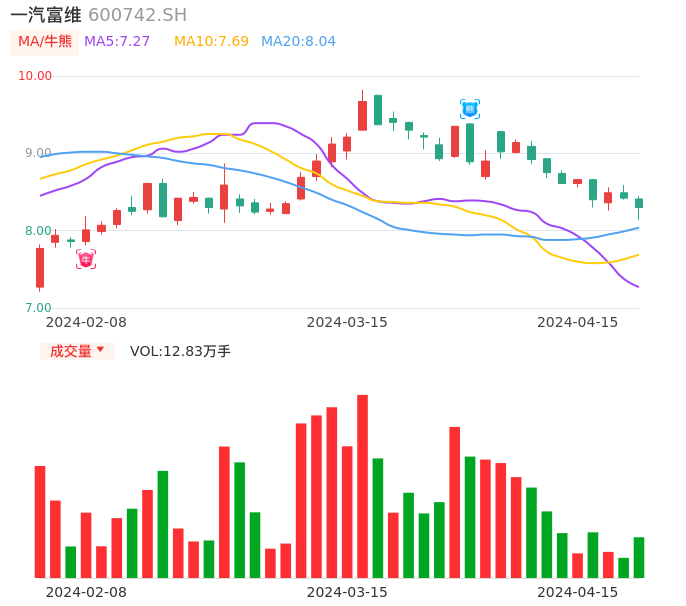Click the last green candlestick on right
This screenshot has width=686, height=606.
coord(639,203)
